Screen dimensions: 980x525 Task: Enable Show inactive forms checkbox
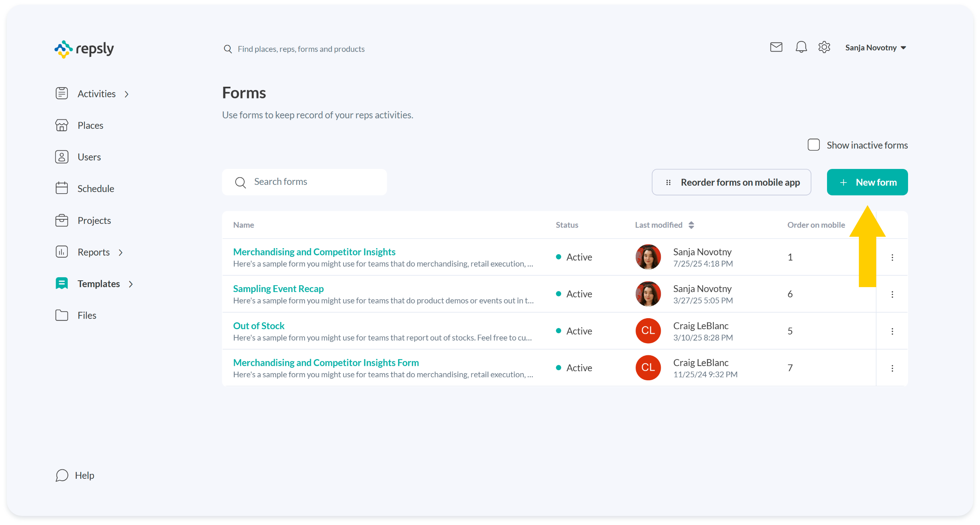pyautogui.click(x=813, y=145)
